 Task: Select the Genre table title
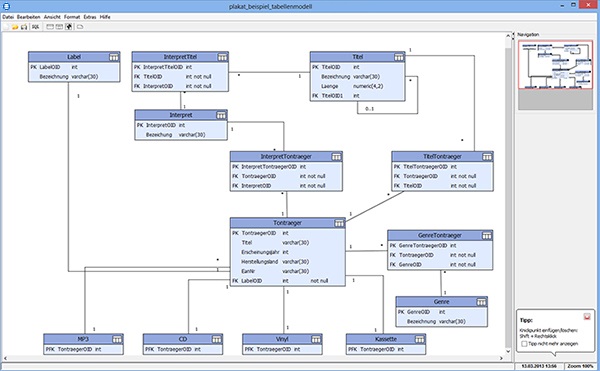coord(441,302)
